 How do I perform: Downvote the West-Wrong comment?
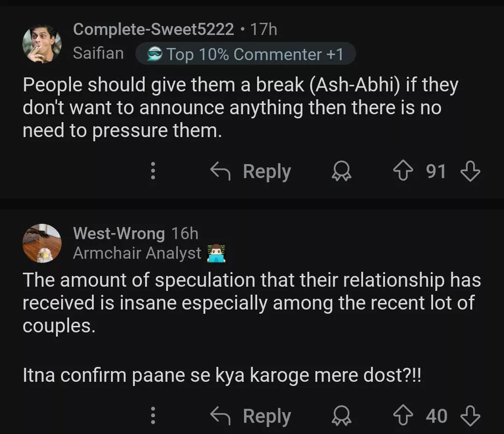470,416
